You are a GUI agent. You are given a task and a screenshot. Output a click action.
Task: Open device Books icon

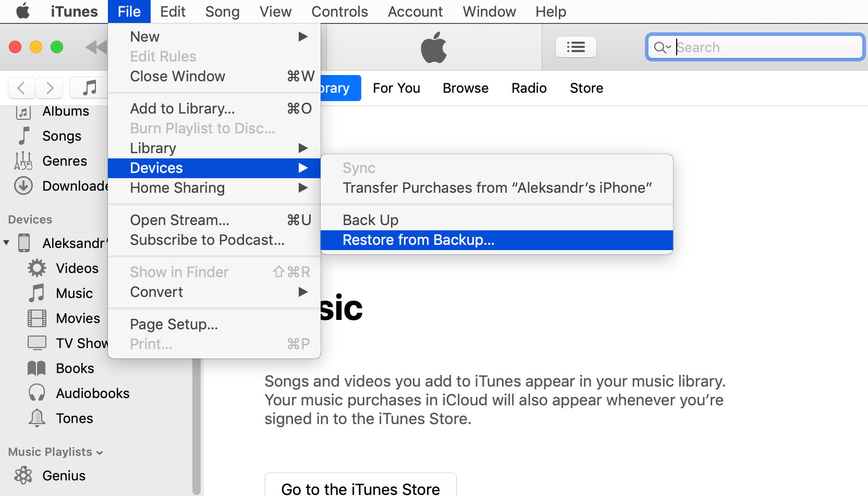click(36, 368)
